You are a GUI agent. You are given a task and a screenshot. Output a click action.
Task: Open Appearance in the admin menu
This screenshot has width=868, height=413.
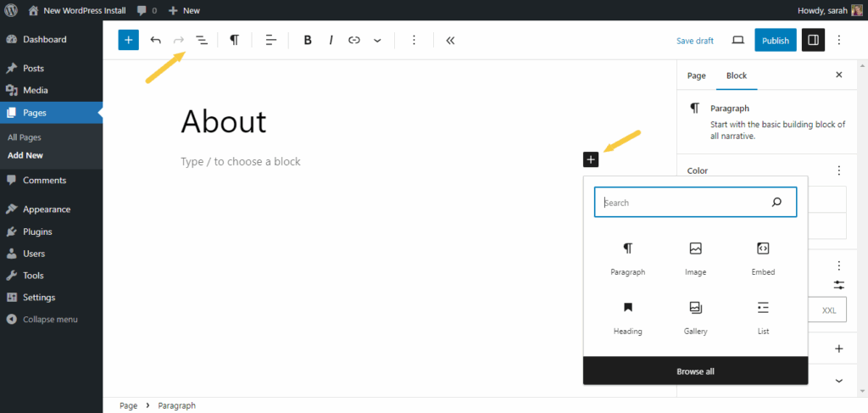46,209
